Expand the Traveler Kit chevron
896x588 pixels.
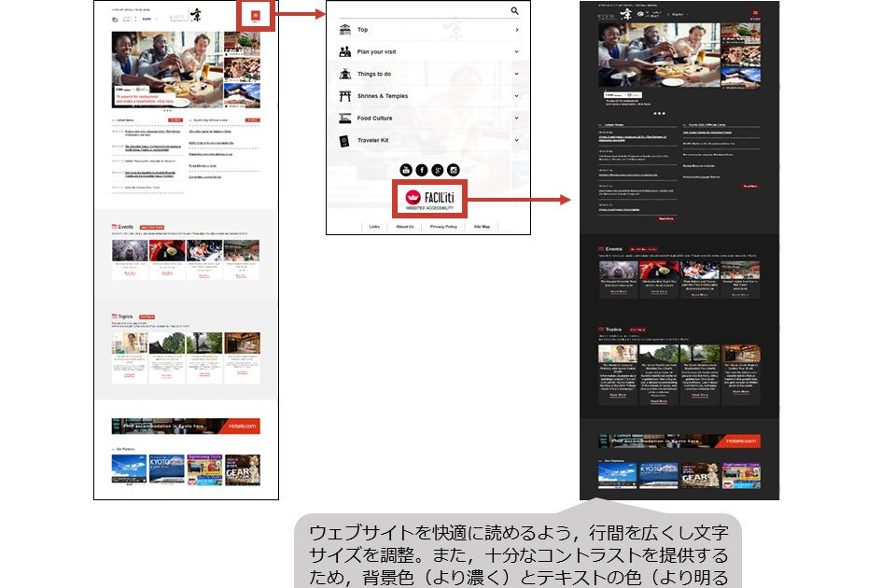[x=516, y=140]
